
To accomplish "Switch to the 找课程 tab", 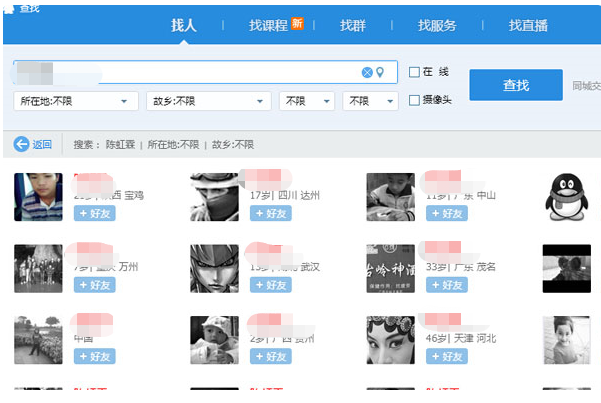I will tap(268, 26).
